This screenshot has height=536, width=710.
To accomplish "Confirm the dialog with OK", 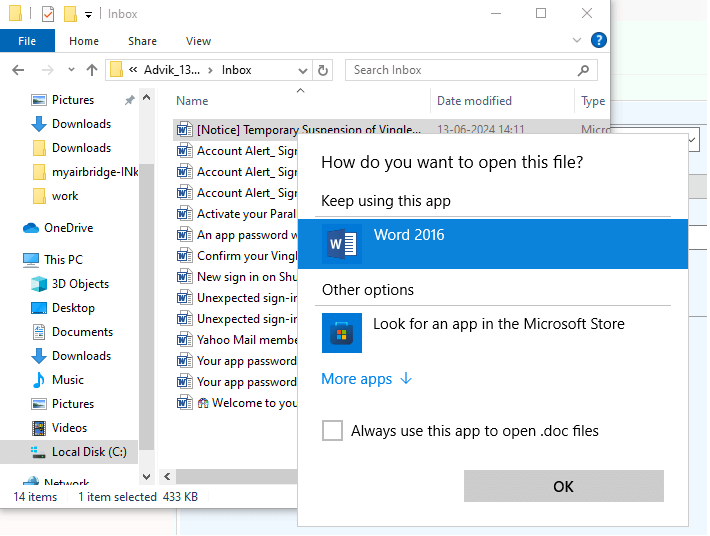I will click(x=564, y=486).
